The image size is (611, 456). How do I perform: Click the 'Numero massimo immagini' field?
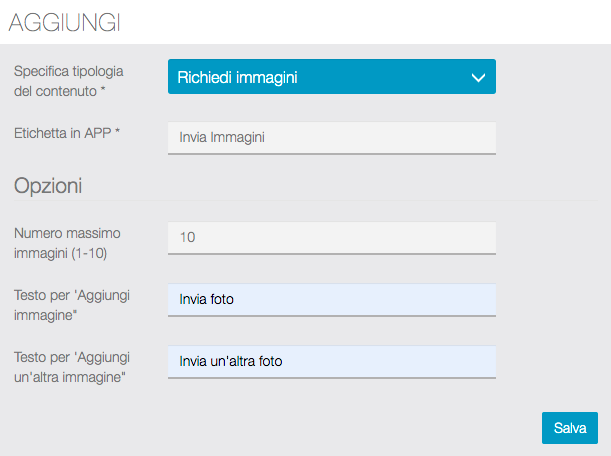click(332, 238)
